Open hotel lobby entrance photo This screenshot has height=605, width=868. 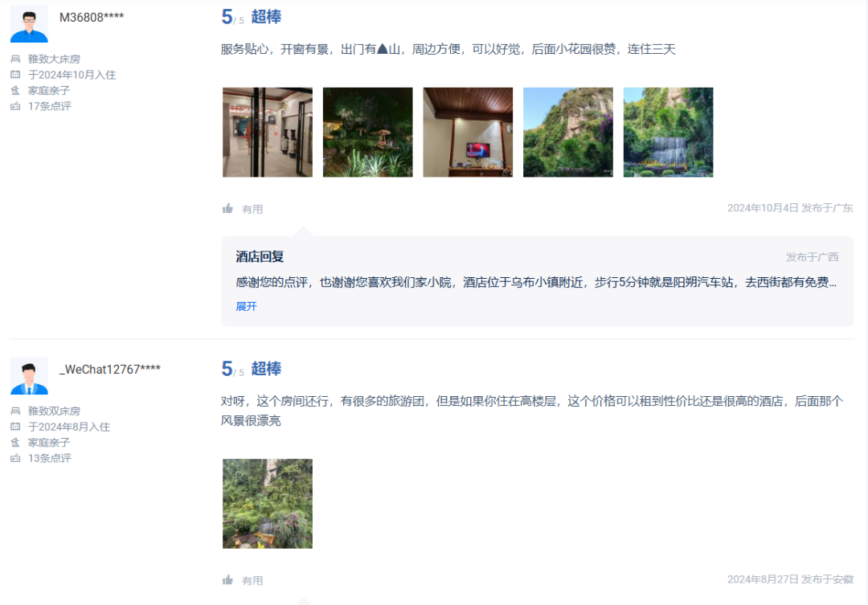click(x=268, y=133)
